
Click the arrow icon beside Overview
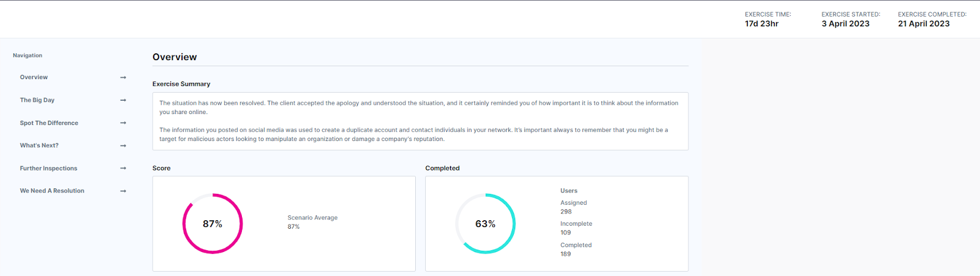(123, 77)
